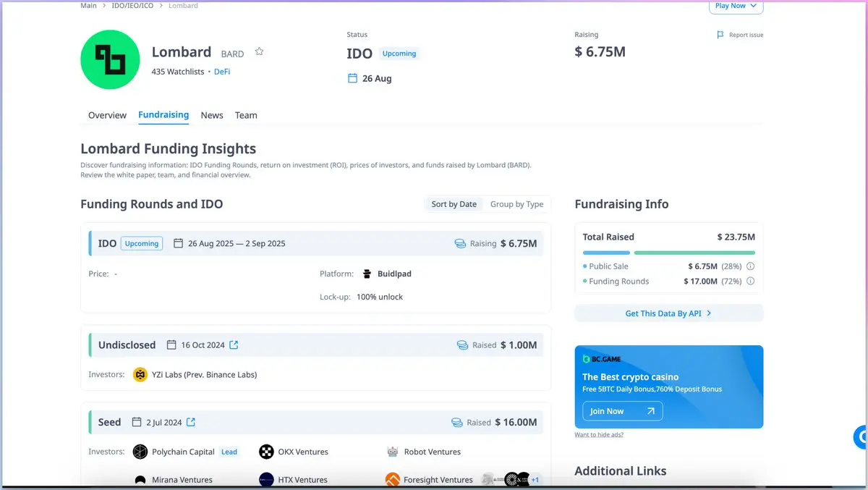
Task: Click the 435 Watchlists text
Action: (178, 72)
